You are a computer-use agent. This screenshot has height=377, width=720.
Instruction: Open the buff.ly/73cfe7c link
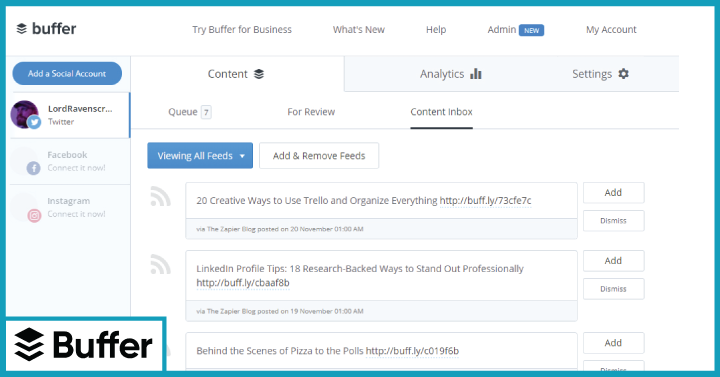pos(485,201)
